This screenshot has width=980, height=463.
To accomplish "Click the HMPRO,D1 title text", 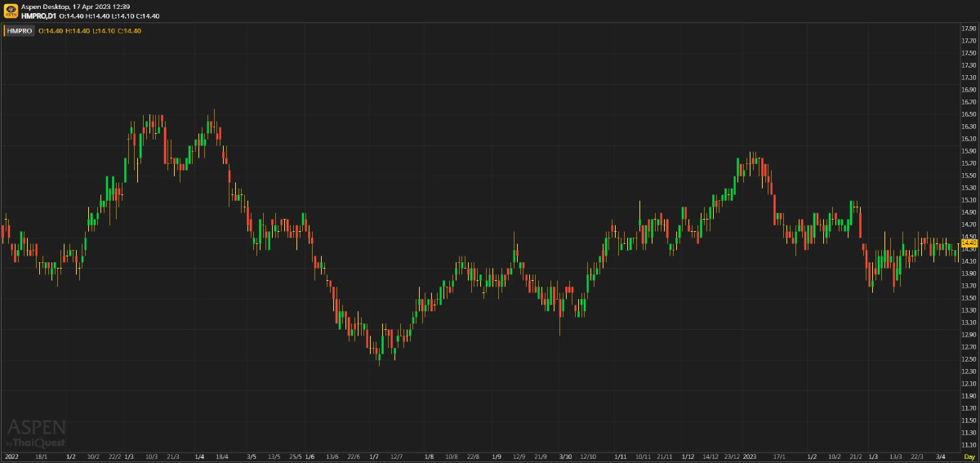I will coord(38,16).
